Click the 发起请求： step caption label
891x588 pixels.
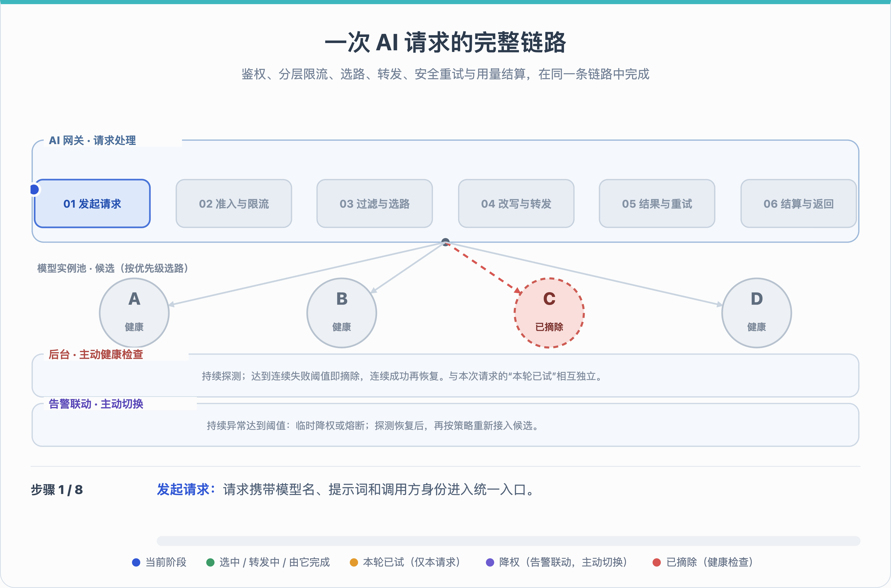click(186, 489)
